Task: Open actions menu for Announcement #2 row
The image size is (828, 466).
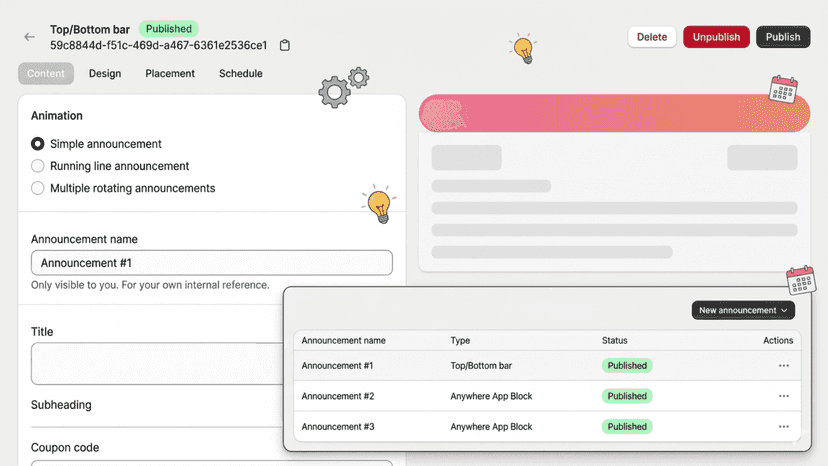Action: pos(784,396)
